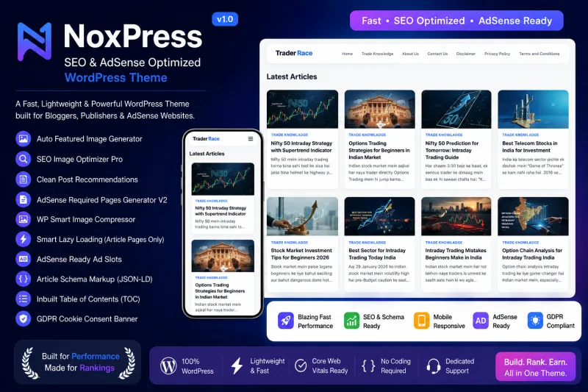Click Nifty 50 Intraday Strategy desktop chart thumbnail
The height and width of the screenshot is (392, 588).
pos(302,109)
